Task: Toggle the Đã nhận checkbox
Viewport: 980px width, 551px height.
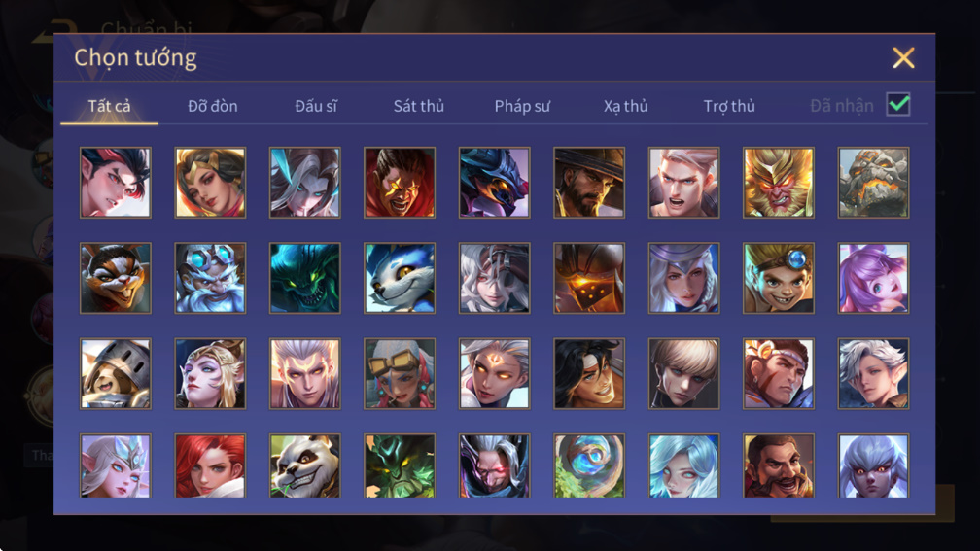Action: (x=898, y=104)
